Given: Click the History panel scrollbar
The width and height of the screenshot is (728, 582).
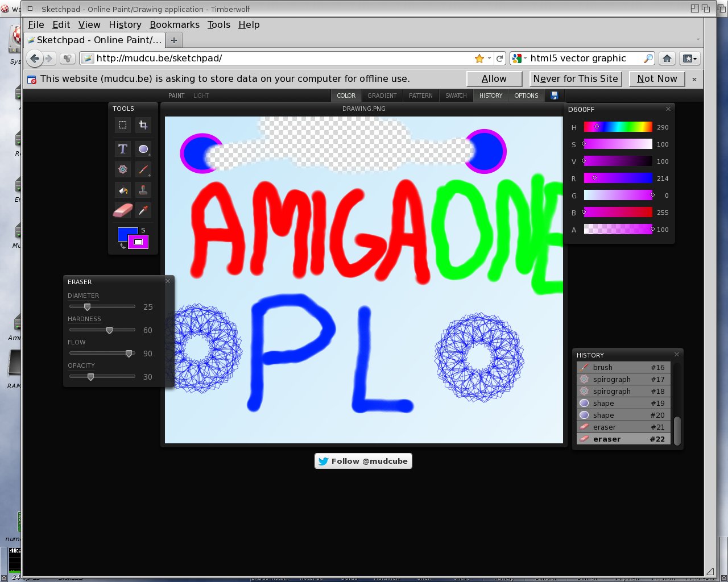Looking at the screenshot, I should pyautogui.click(x=677, y=430).
